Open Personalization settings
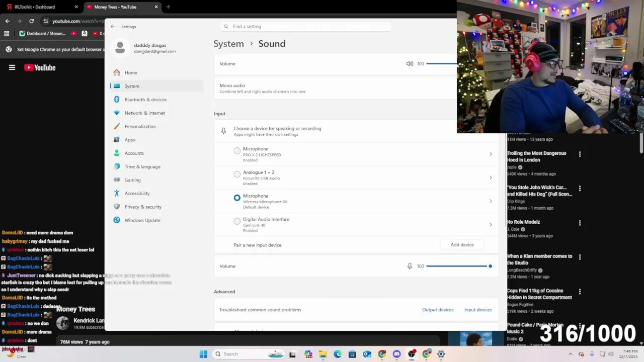The height and width of the screenshot is (362, 644). click(x=156, y=126)
